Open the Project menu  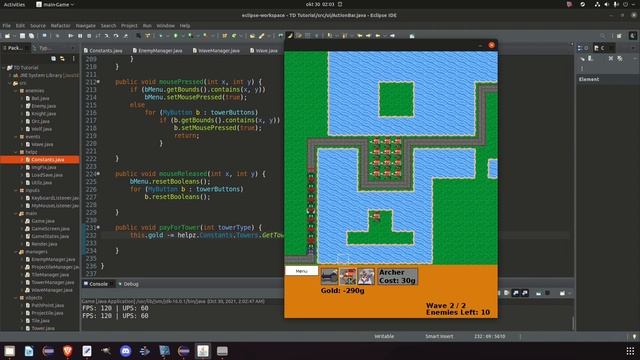point(129,26)
